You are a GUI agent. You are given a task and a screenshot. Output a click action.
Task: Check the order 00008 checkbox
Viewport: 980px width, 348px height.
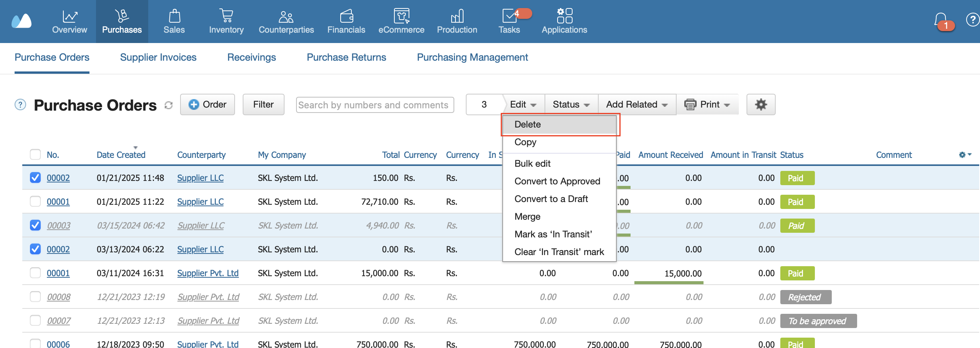coord(35,297)
